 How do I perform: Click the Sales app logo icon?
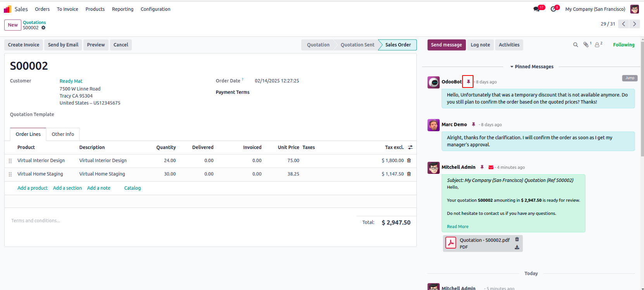[x=7, y=9]
